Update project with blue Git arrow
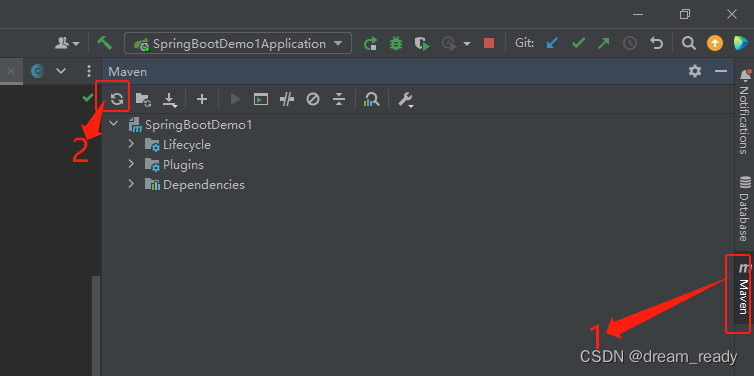Image resolution: width=754 pixels, height=376 pixels. 552,43
